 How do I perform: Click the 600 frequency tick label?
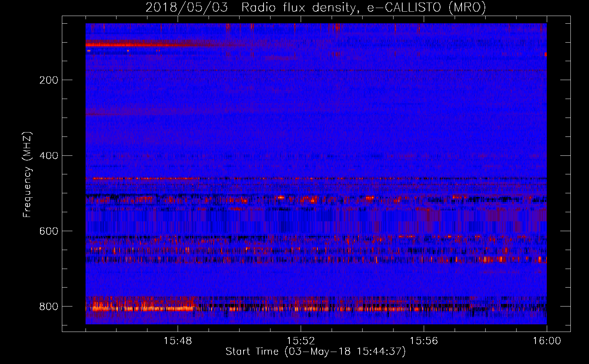click(49, 232)
